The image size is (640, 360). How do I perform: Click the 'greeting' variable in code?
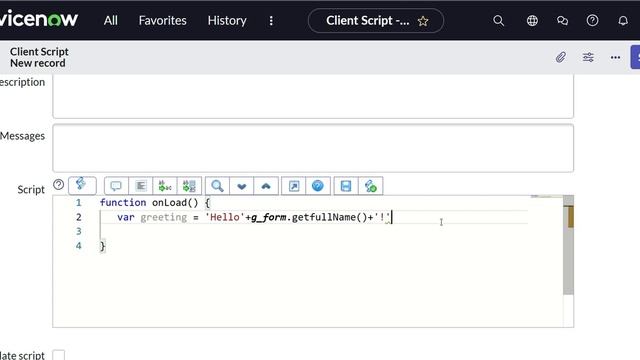click(163, 217)
